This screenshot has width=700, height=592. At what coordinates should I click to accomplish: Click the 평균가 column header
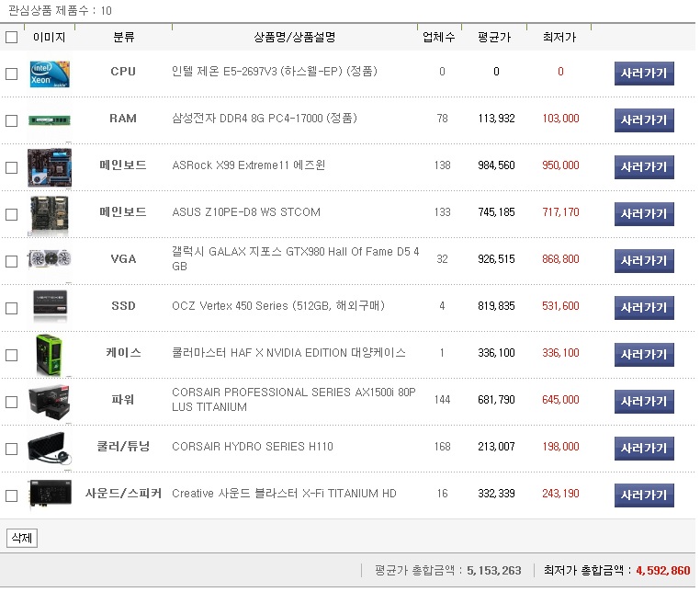494,37
